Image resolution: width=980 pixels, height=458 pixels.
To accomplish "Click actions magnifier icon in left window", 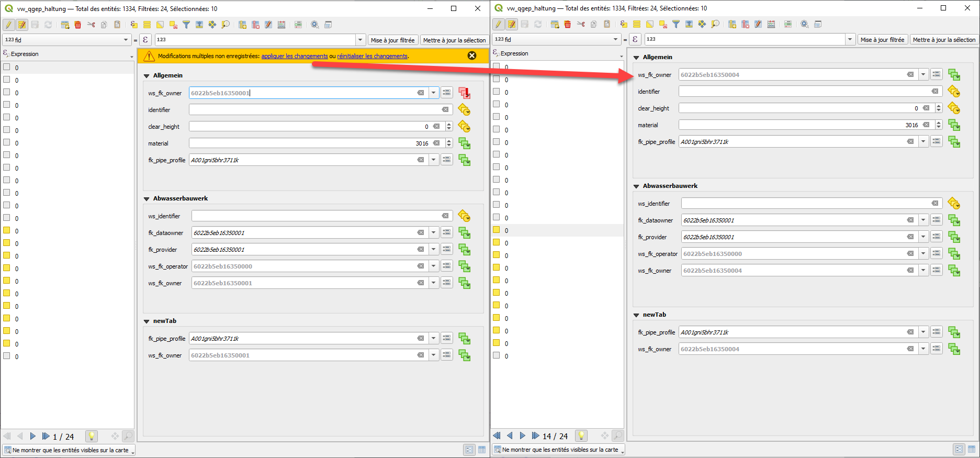I will point(315,25).
